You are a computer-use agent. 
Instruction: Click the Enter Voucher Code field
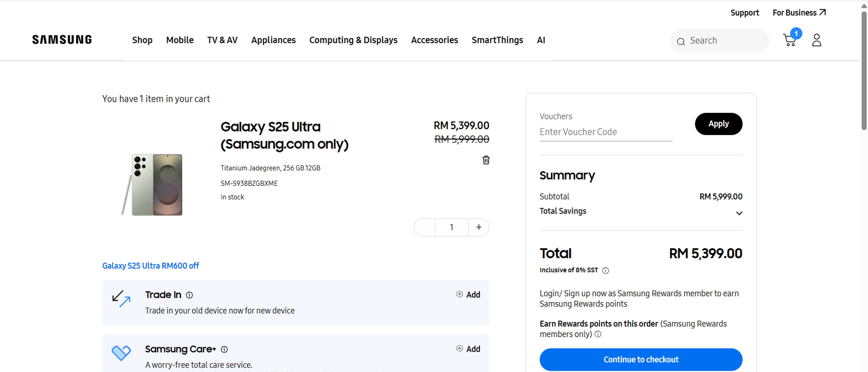(x=606, y=132)
